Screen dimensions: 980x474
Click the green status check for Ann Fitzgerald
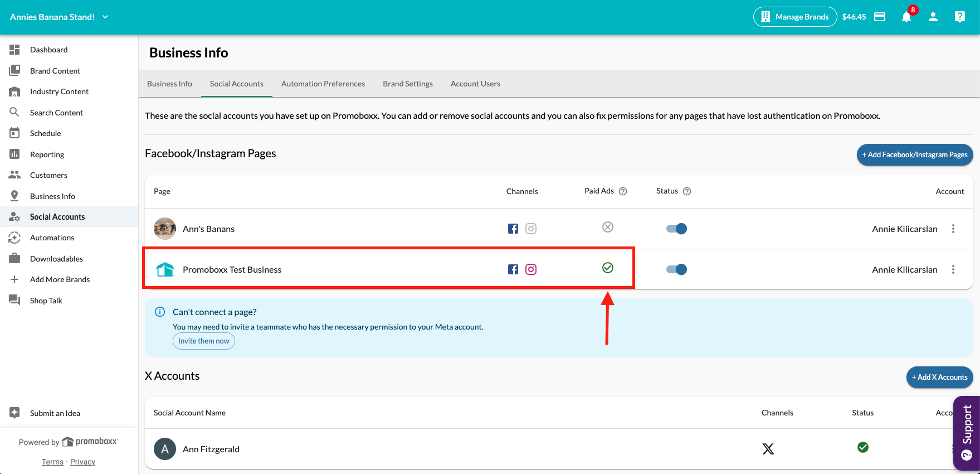click(863, 447)
